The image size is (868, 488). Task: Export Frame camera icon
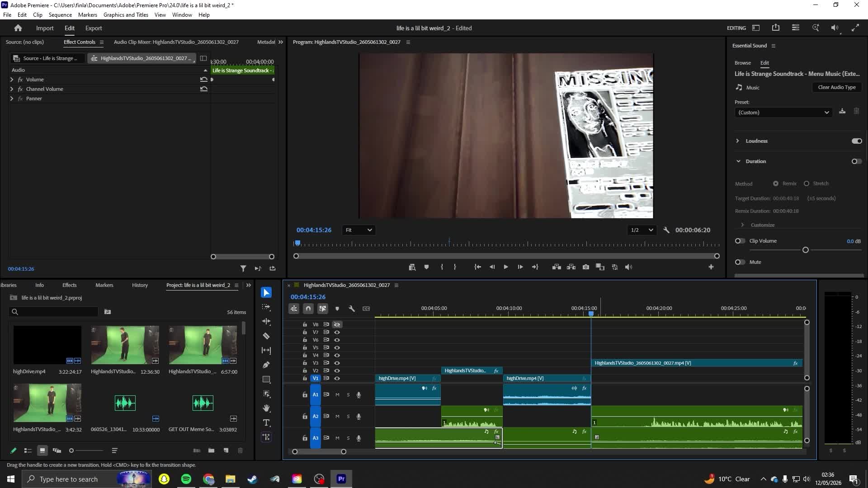[x=586, y=267]
